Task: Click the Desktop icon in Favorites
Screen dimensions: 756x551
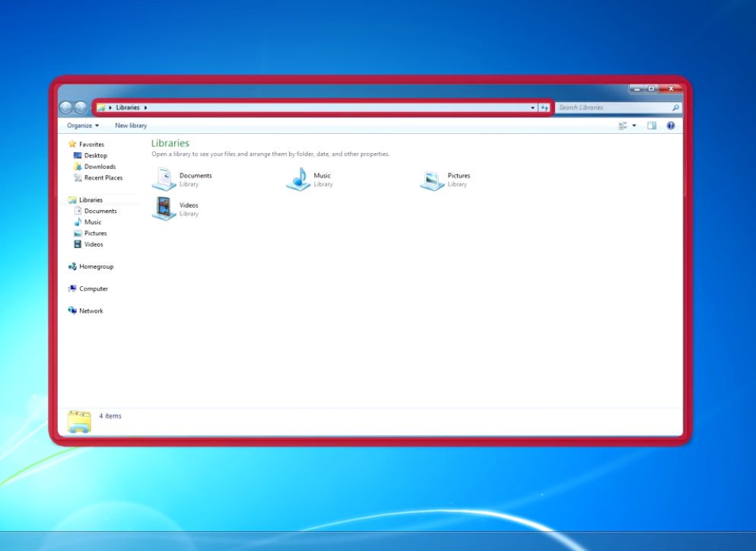Action: pos(78,155)
